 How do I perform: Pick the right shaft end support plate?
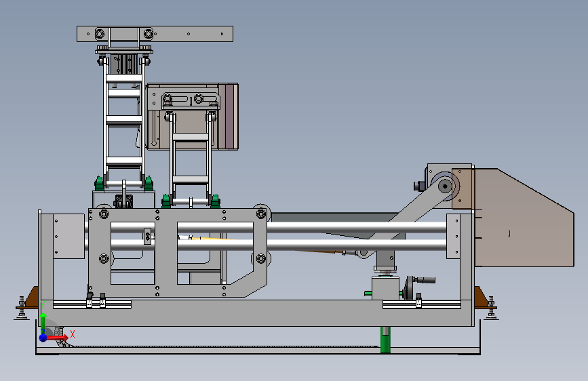point(453,236)
